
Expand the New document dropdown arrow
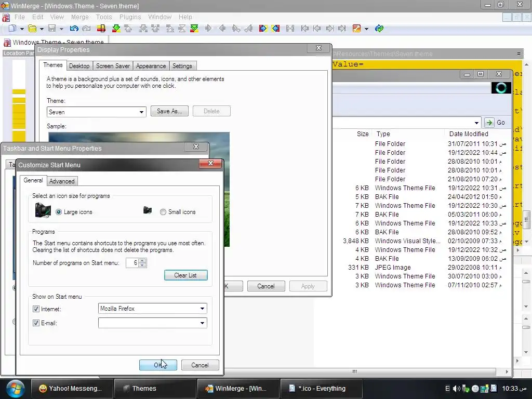click(22, 29)
